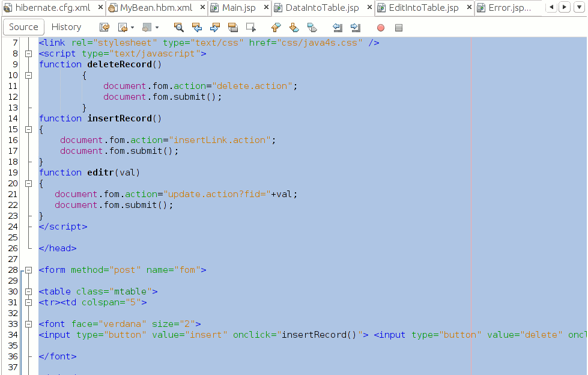Click the colspan="5" attribute

pyautogui.click(x=111, y=302)
